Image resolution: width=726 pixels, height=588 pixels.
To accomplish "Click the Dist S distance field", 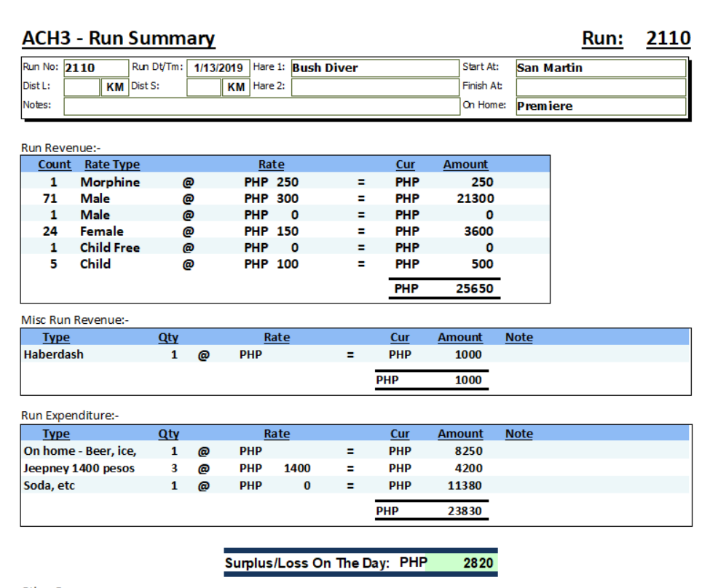I will coord(204,87).
